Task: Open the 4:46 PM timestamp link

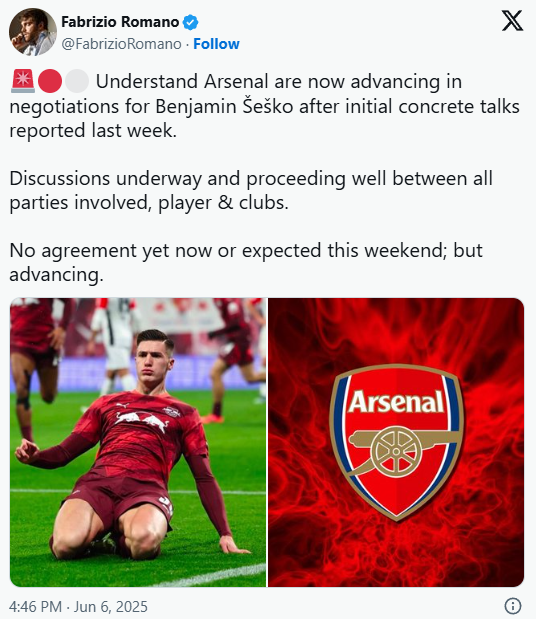Action: (36, 606)
